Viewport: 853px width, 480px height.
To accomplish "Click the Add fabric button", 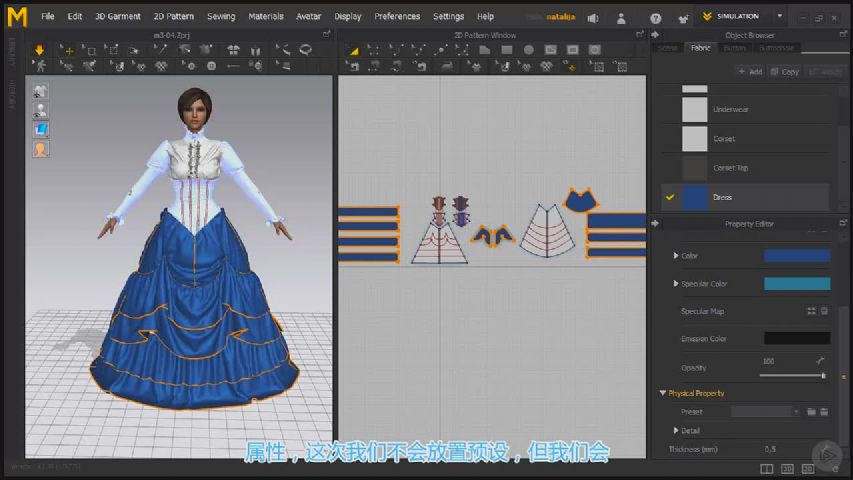I will [x=750, y=72].
